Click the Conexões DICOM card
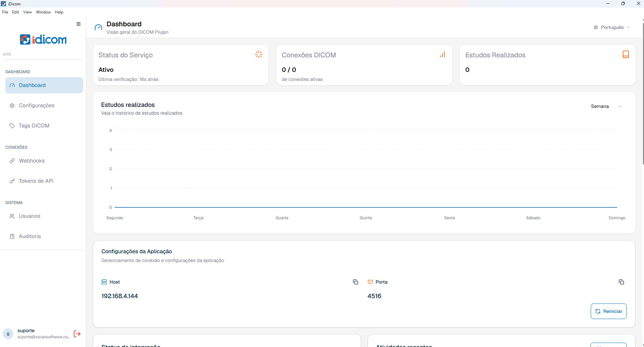The image size is (644, 347). (x=364, y=65)
